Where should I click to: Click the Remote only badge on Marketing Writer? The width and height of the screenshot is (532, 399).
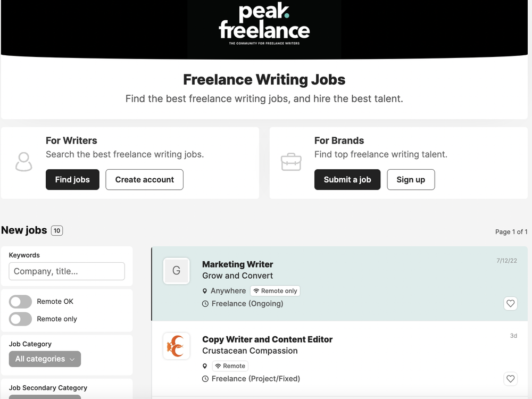point(275,291)
